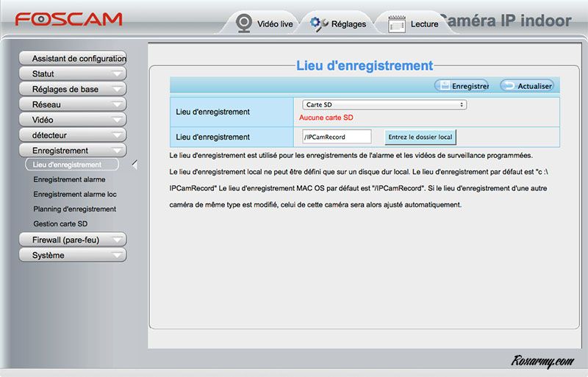This screenshot has width=588, height=377.
Task: Click the webcam icon for Vidéo live
Action: (x=244, y=24)
